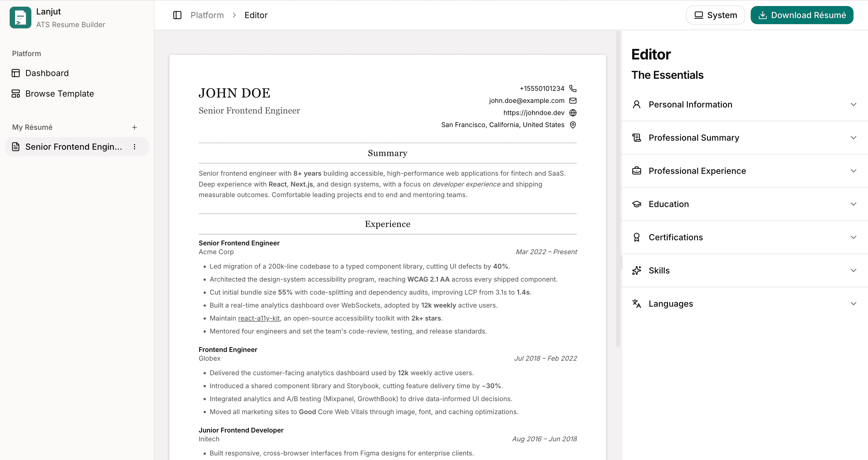868x460 pixels.
Task: Click the website globe icon
Action: point(572,113)
